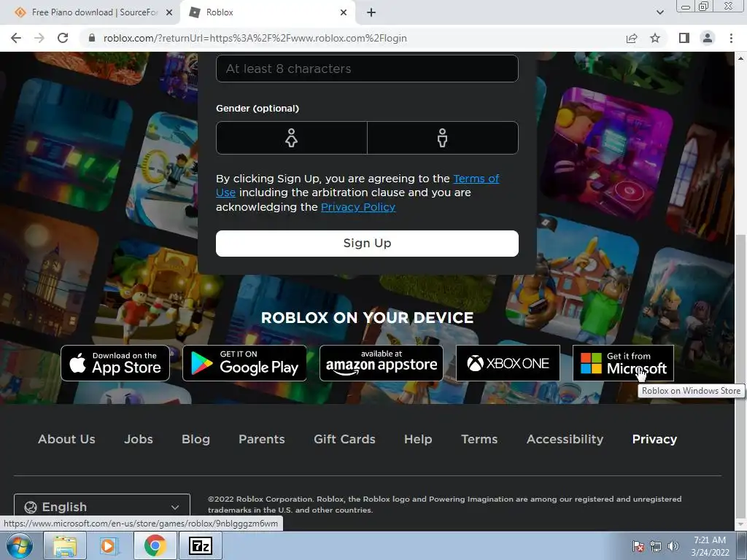Open Windows Explorer from taskbar
This screenshot has width=747, height=560.
click(x=65, y=545)
